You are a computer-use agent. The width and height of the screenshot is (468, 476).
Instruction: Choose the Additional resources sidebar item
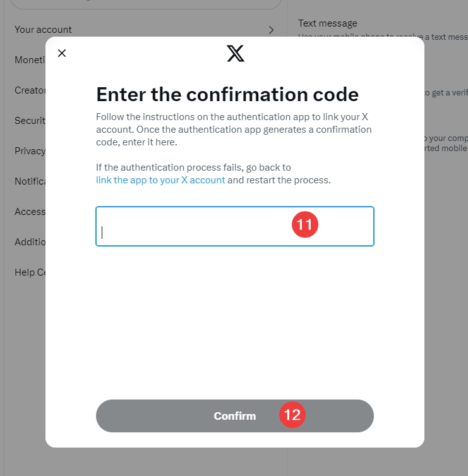(30, 241)
